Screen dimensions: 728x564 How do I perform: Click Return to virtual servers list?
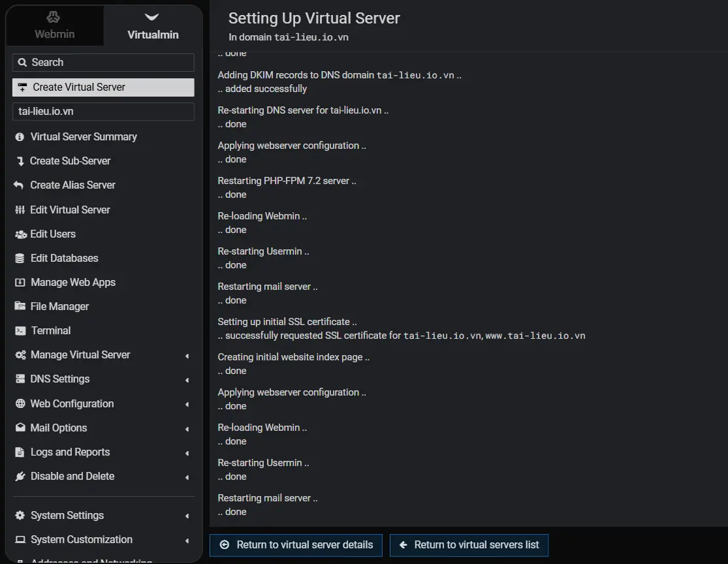click(469, 544)
